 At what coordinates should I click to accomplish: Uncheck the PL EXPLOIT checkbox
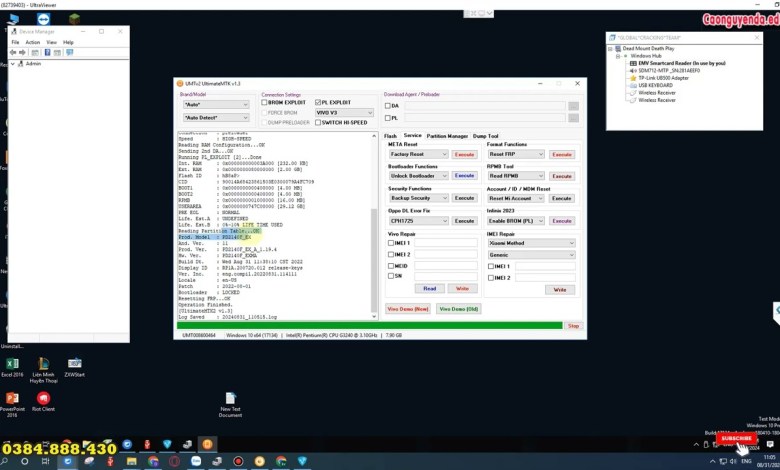coord(319,102)
